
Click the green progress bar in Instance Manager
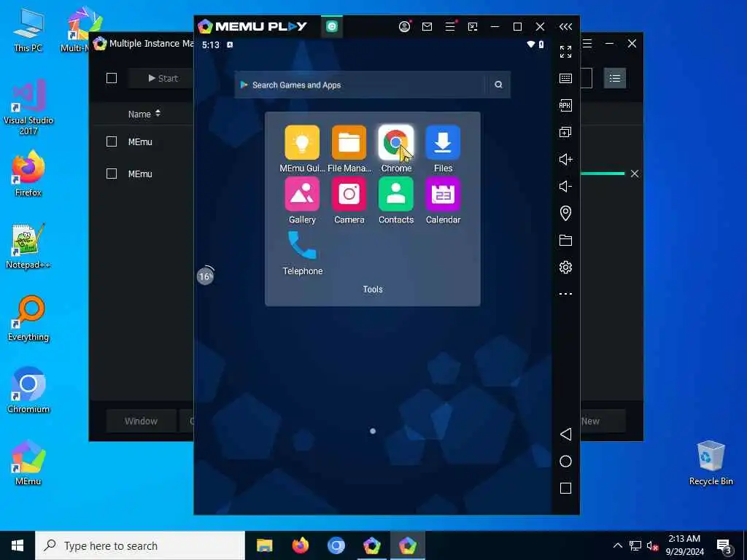pyautogui.click(x=602, y=174)
